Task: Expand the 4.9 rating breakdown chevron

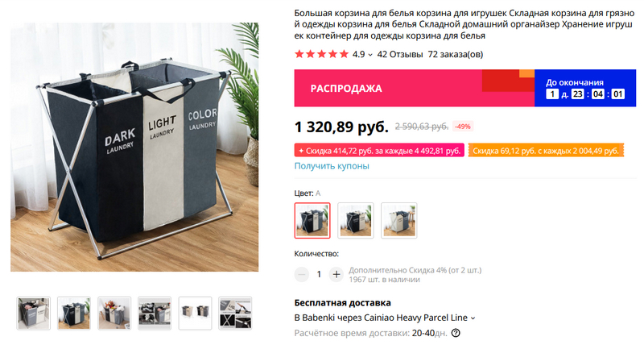Action: coord(370,55)
